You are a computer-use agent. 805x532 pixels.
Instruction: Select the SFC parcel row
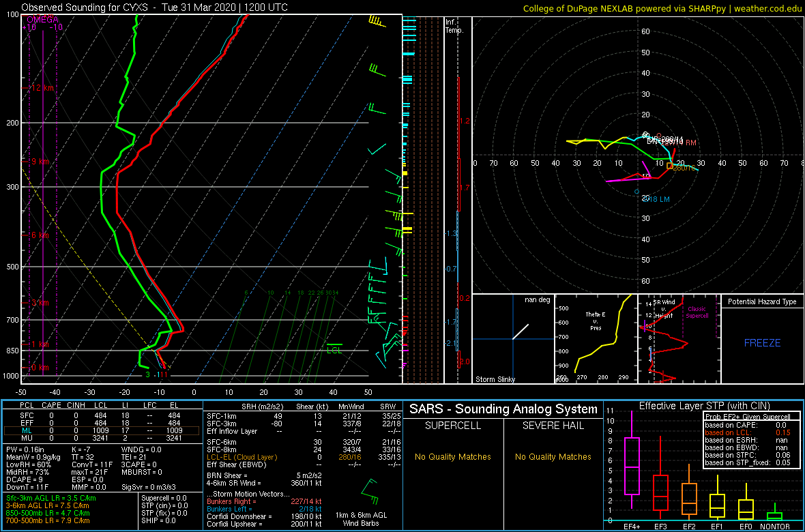[x=103, y=415]
